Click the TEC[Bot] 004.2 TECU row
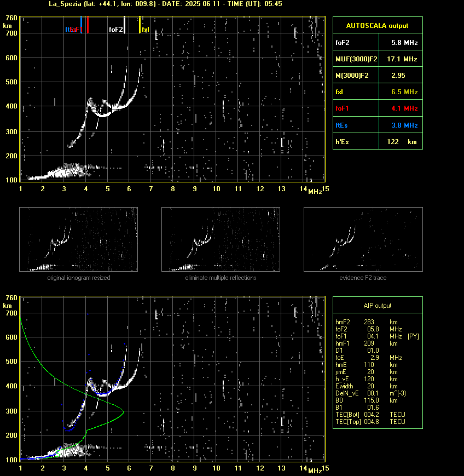Screen dimensions: 464x476 [370, 414]
